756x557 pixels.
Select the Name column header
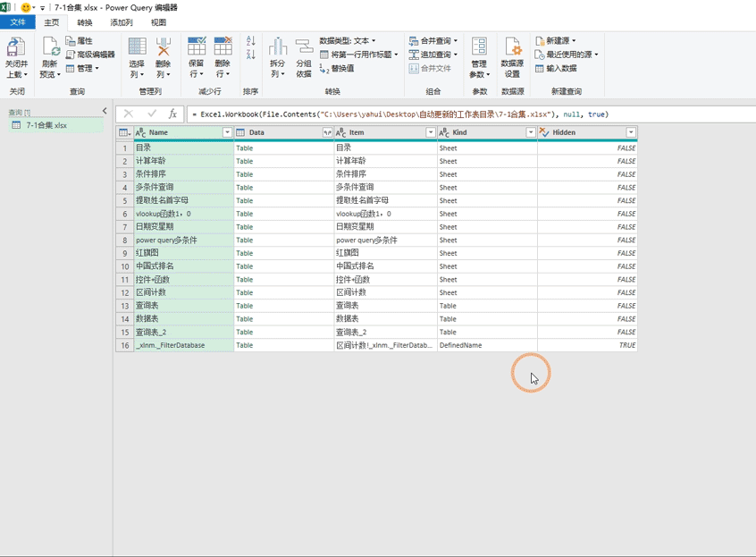[x=184, y=132]
